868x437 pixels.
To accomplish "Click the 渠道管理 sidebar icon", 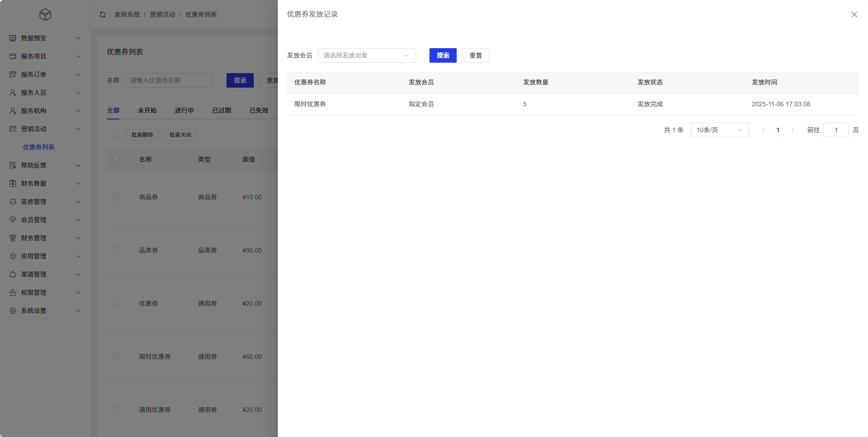I will coord(12,274).
